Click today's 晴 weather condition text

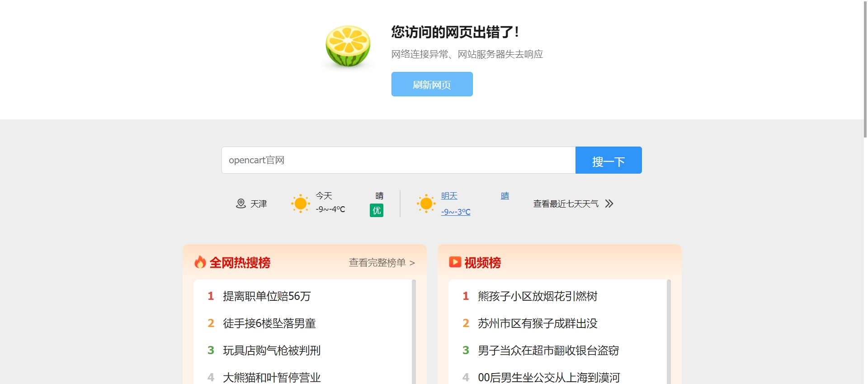(x=379, y=196)
